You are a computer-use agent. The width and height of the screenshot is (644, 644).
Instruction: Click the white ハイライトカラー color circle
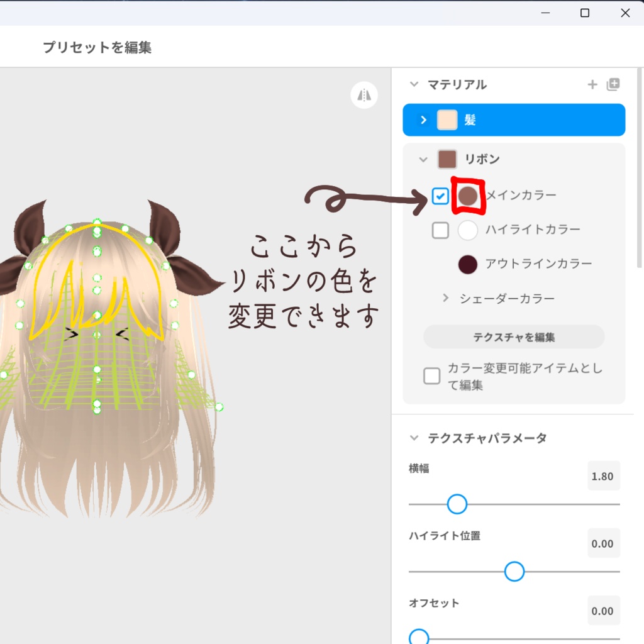(x=467, y=230)
